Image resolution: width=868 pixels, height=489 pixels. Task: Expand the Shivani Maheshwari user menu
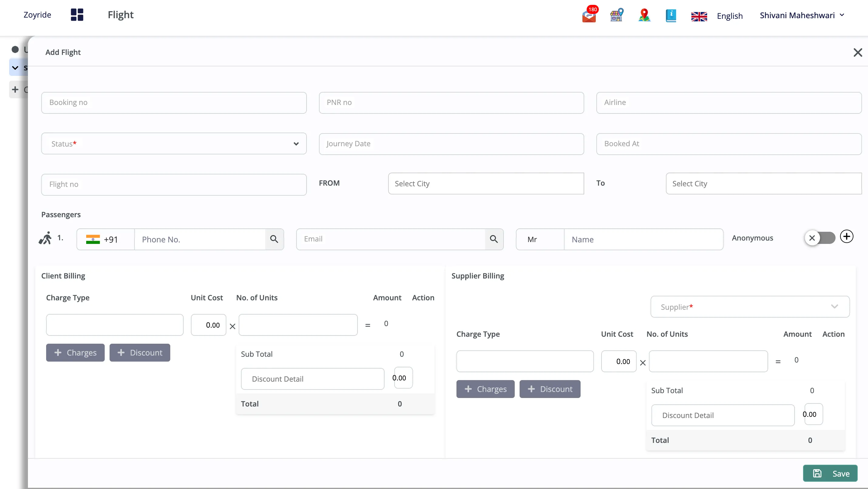click(x=802, y=15)
